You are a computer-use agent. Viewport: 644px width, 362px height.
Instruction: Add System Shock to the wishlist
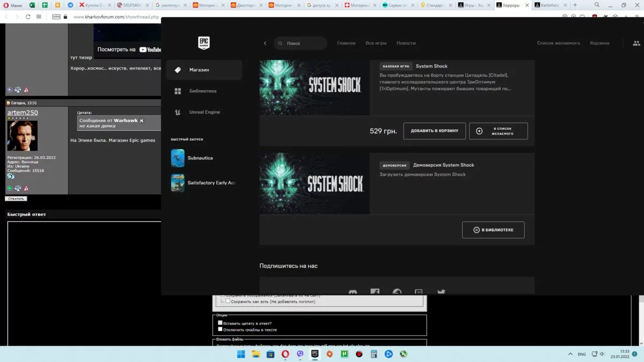pos(498,131)
